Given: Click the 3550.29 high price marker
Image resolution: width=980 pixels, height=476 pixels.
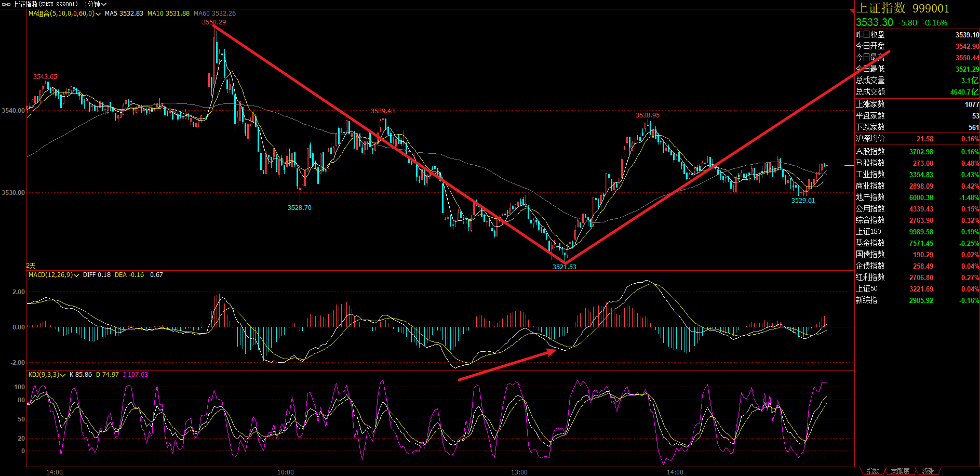Looking at the screenshot, I should 214,22.
